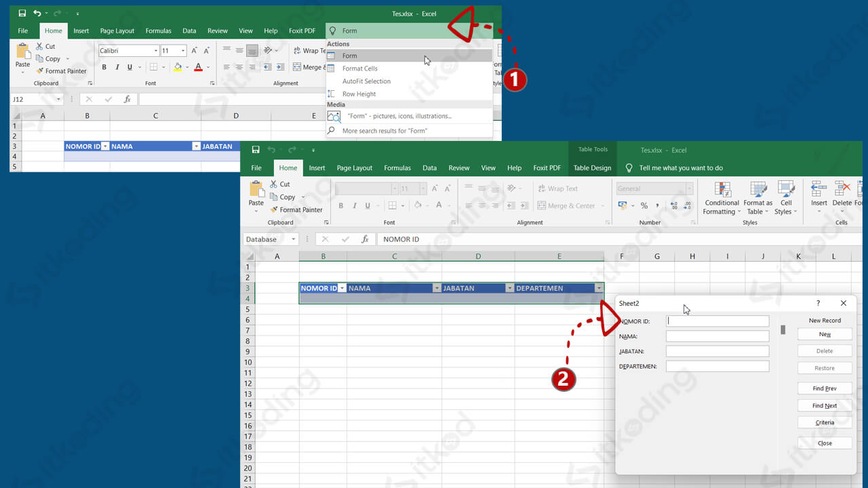
Task: Click Center align icon in upper window
Action: 239,67
